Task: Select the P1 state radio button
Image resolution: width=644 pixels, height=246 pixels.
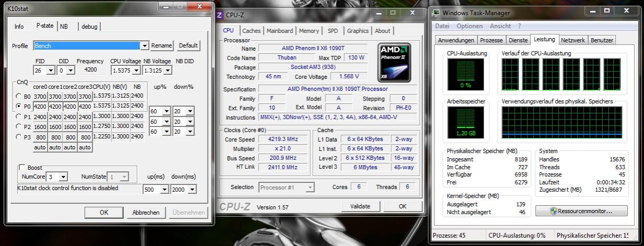Action: pyautogui.click(x=20, y=116)
